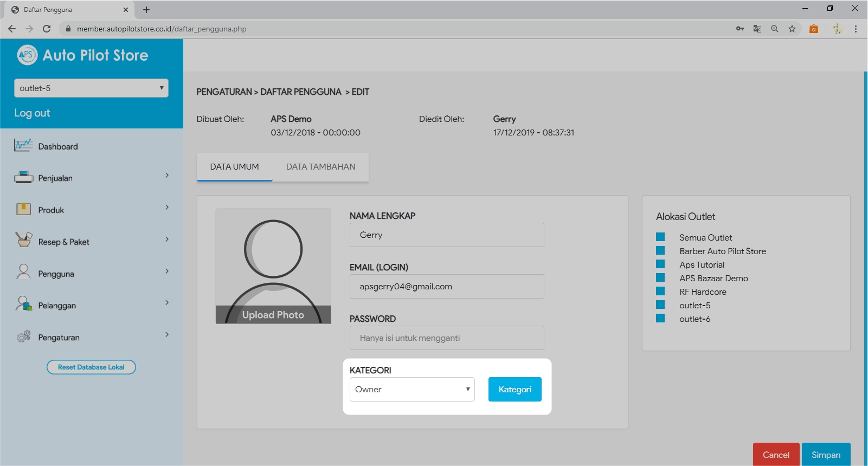Screen dimensions: 868x466
Task: Open the outlet-5 selector dropdown
Action: pyautogui.click(x=91, y=88)
